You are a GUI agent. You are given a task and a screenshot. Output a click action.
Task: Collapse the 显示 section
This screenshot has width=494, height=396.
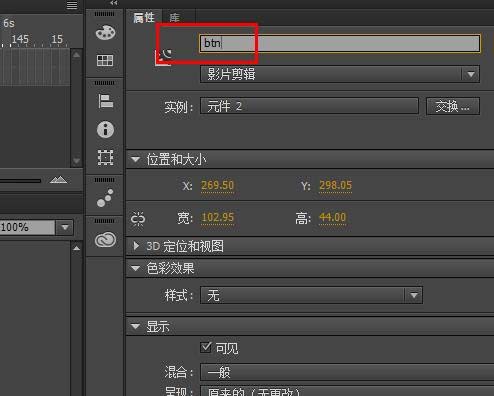[136, 326]
